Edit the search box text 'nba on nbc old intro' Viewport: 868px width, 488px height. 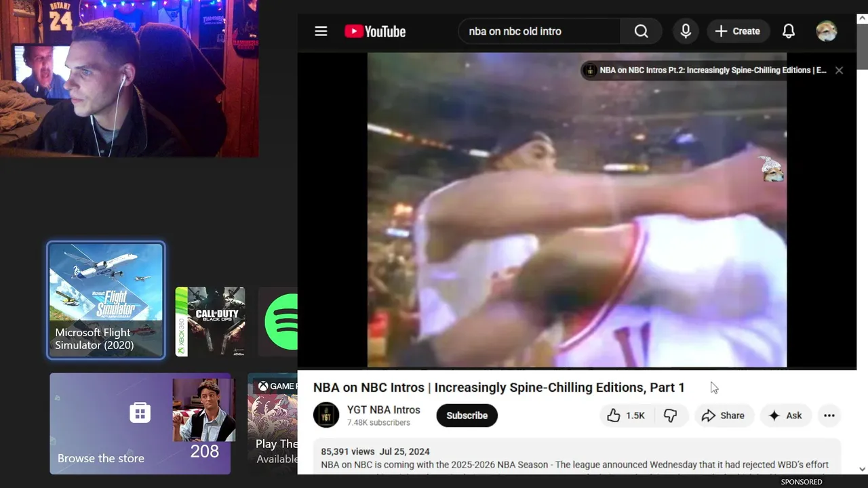(540, 31)
